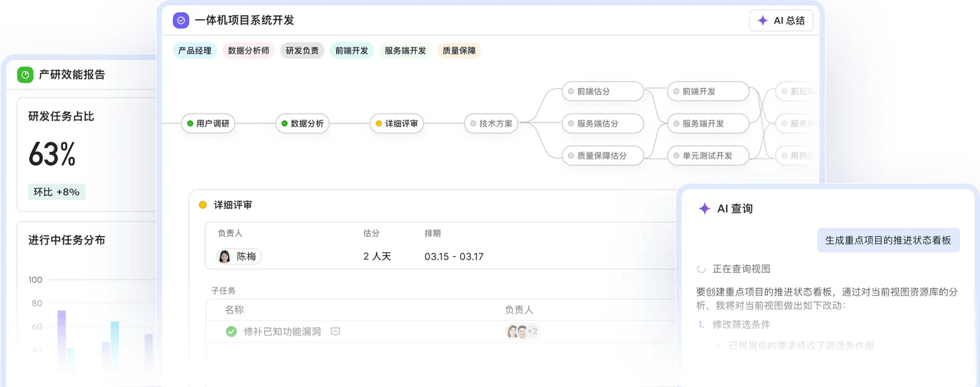The image size is (980, 387).
Task: Select the 研发负责 role tag
Action: click(x=302, y=51)
